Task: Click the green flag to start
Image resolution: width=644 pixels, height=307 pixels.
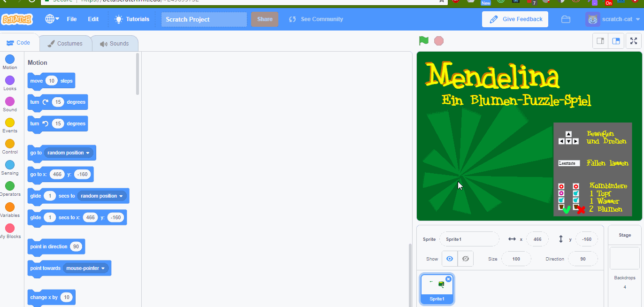Action: pyautogui.click(x=424, y=41)
